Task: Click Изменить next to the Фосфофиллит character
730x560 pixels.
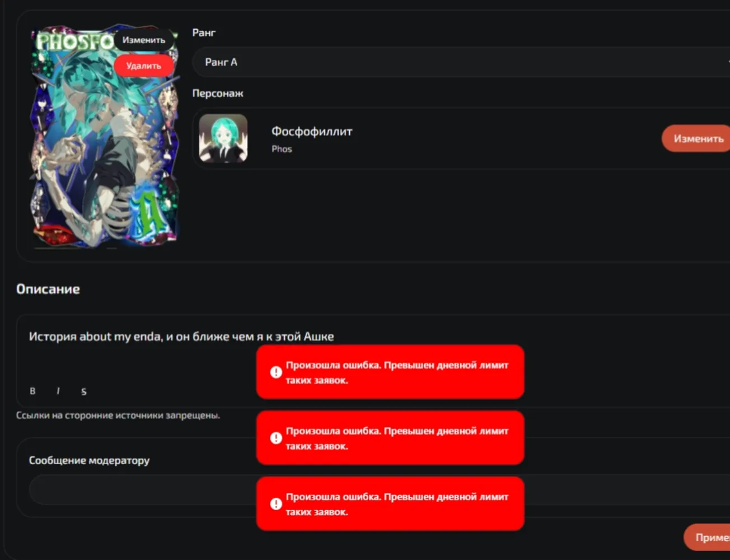Action: pos(696,138)
